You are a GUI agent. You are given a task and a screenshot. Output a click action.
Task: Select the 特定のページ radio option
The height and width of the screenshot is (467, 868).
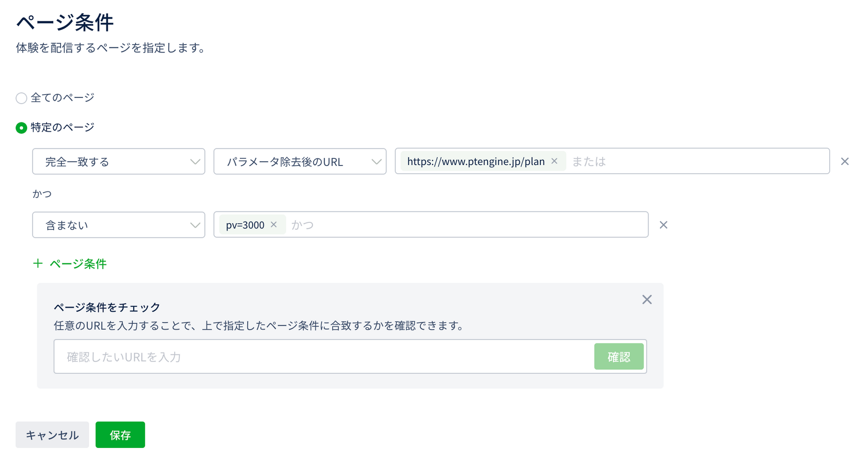click(x=21, y=128)
